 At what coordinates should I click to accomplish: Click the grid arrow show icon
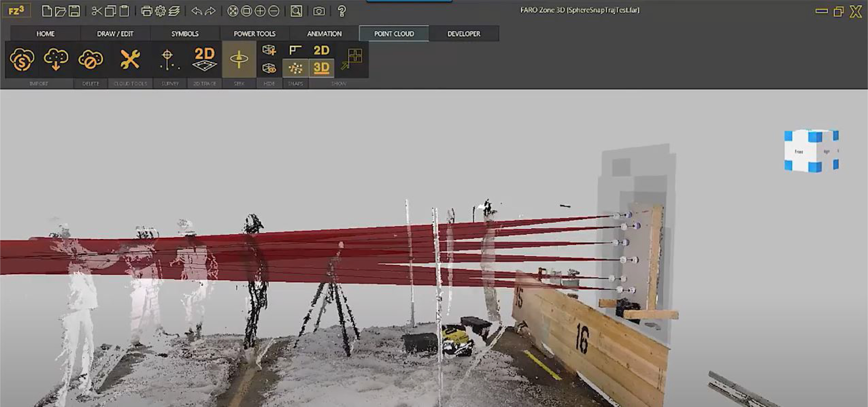351,60
